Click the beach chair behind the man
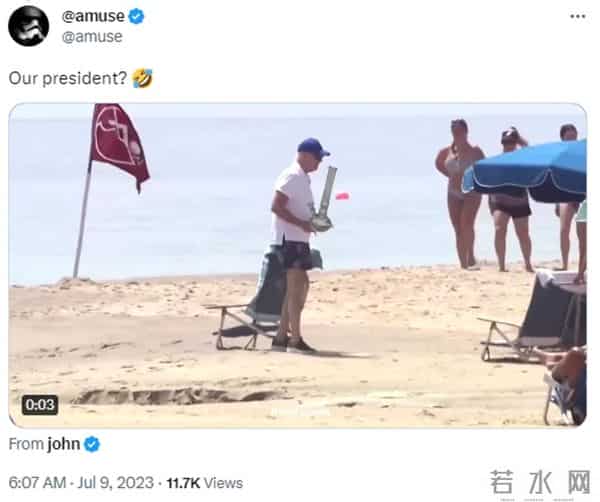 pyautogui.click(x=248, y=302)
